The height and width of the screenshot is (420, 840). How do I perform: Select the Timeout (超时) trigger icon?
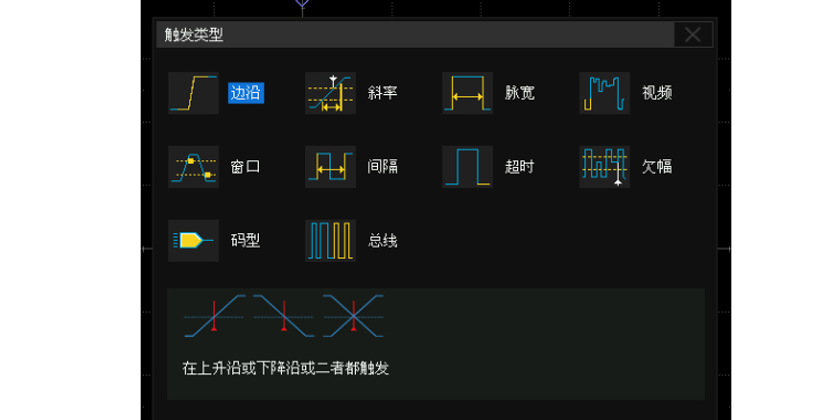(x=467, y=167)
